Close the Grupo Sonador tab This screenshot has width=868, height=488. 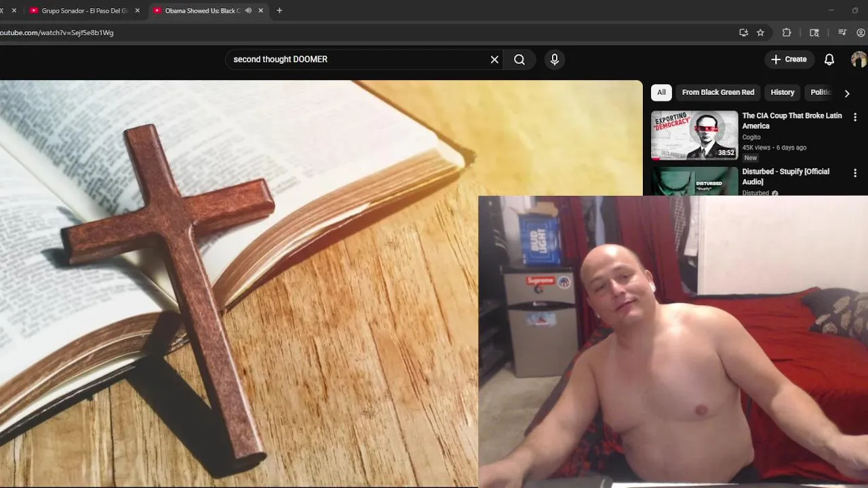click(x=137, y=11)
